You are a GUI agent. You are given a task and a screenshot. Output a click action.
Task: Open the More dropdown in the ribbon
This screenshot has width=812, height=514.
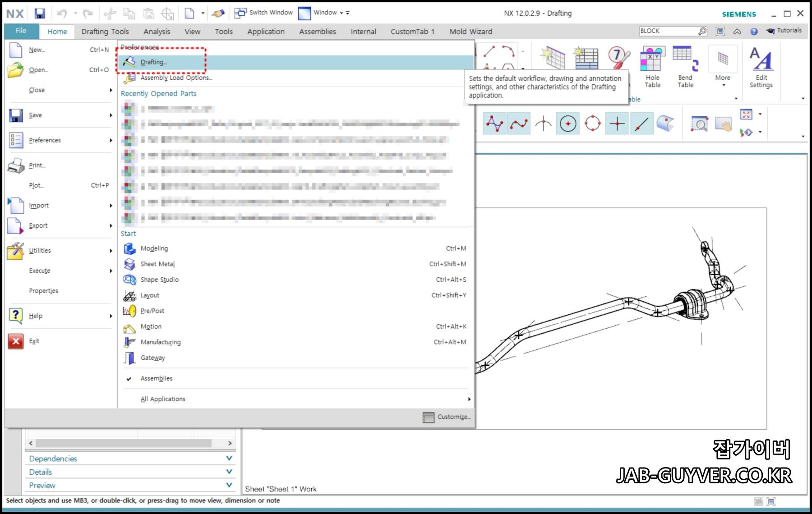(x=723, y=67)
